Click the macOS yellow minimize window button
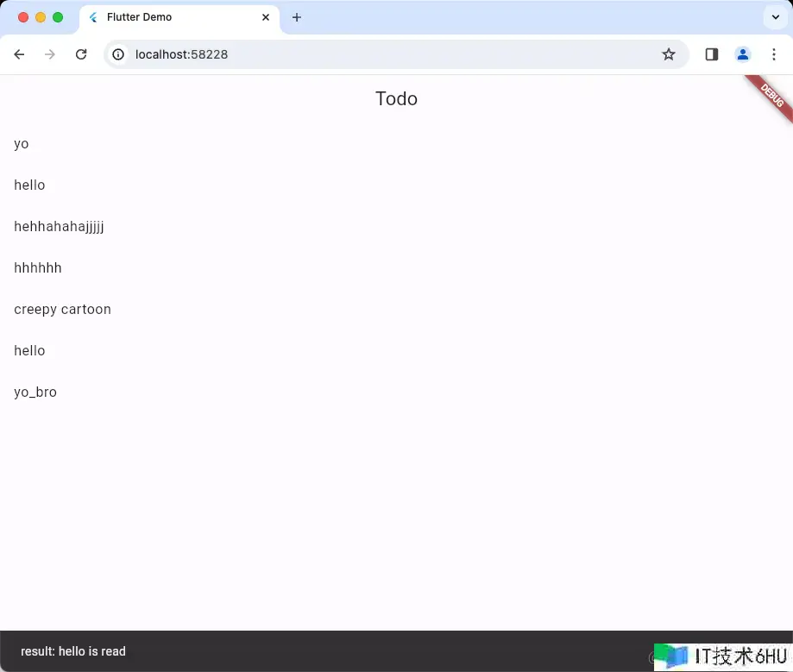 [41, 17]
